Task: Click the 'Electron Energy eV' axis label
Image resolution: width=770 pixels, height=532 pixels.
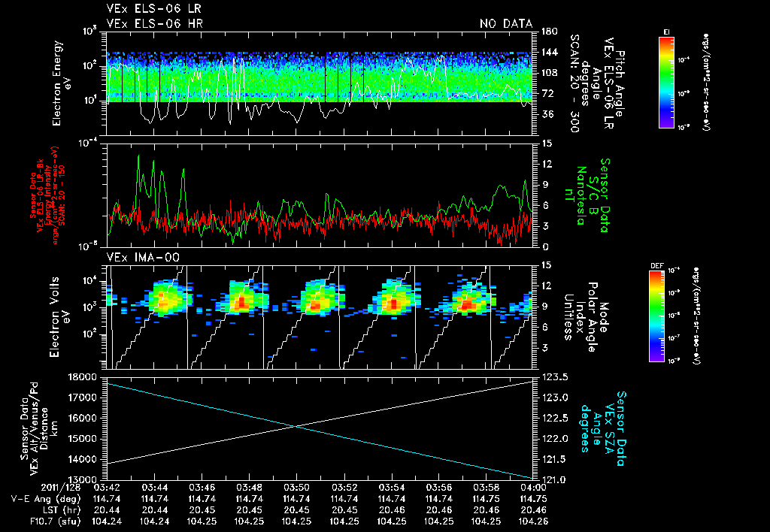Action: (x=62, y=83)
